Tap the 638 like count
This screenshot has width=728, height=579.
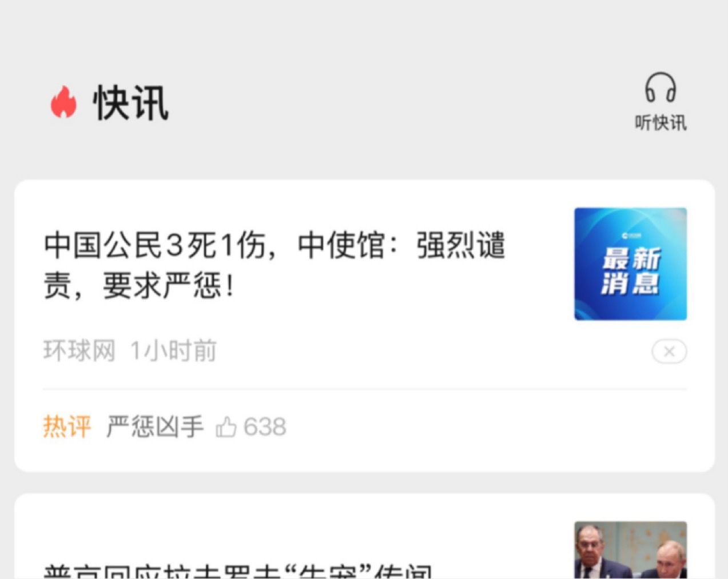pyautogui.click(x=265, y=427)
